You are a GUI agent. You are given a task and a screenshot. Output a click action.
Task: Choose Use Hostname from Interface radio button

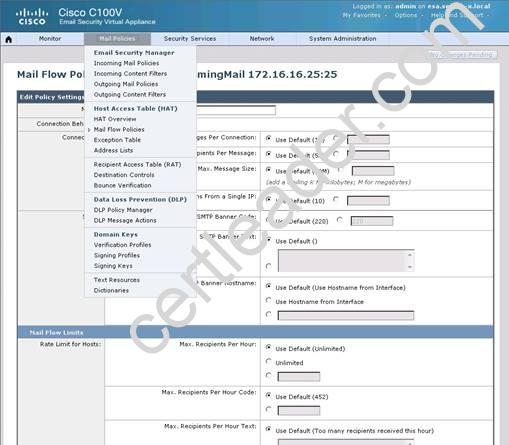(268, 300)
